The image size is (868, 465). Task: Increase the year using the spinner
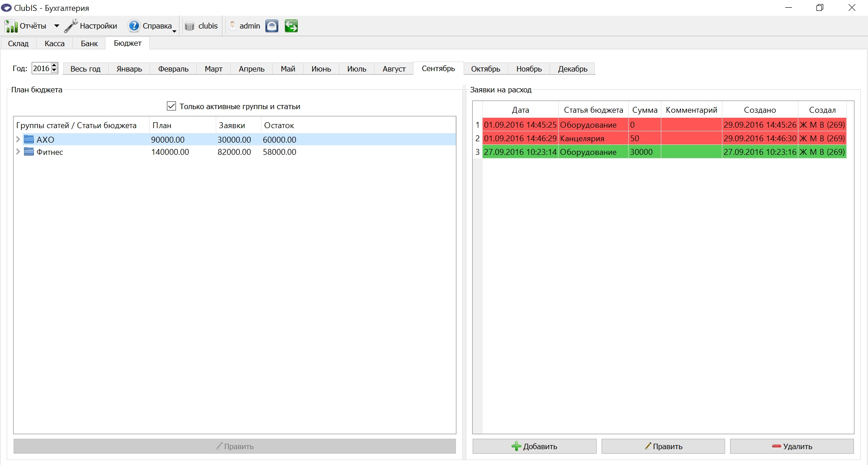point(54,66)
